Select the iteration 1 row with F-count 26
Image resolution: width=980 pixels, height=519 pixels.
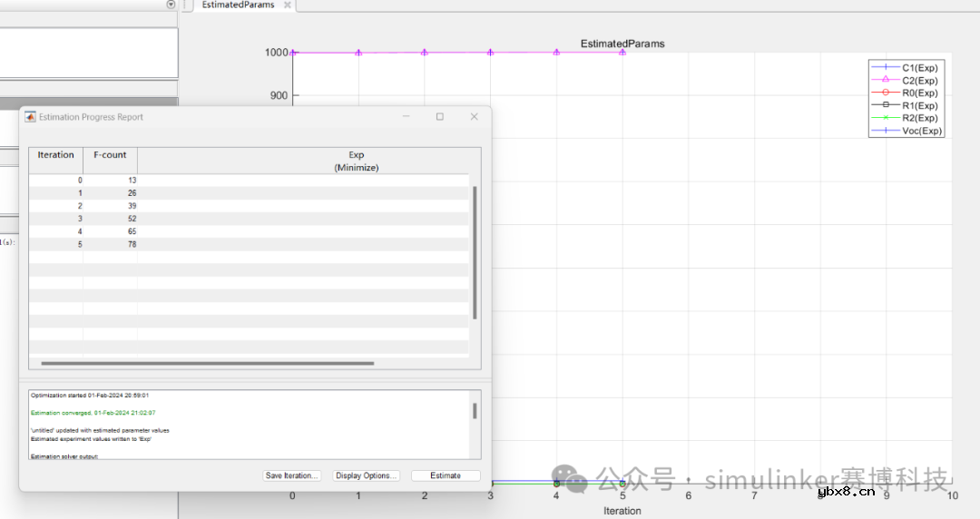point(249,193)
